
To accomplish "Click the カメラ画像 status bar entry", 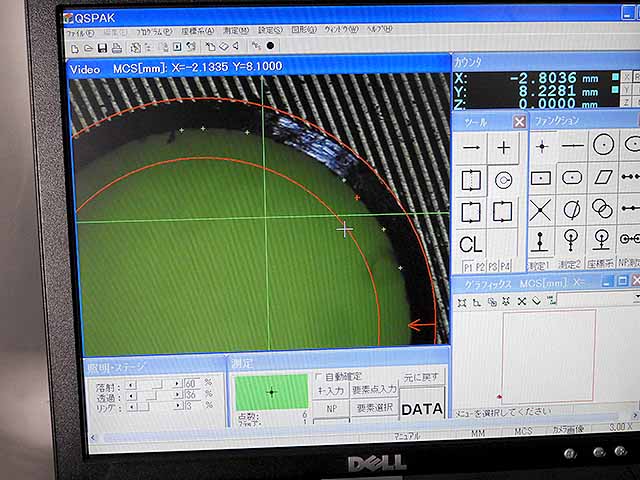I will pyautogui.click(x=568, y=429).
